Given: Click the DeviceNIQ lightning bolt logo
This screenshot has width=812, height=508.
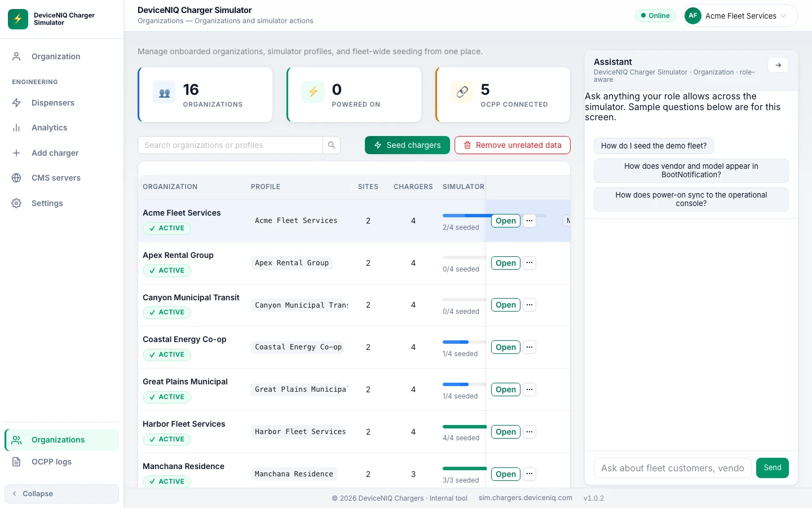Looking at the screenshot, I should [18, 19].
